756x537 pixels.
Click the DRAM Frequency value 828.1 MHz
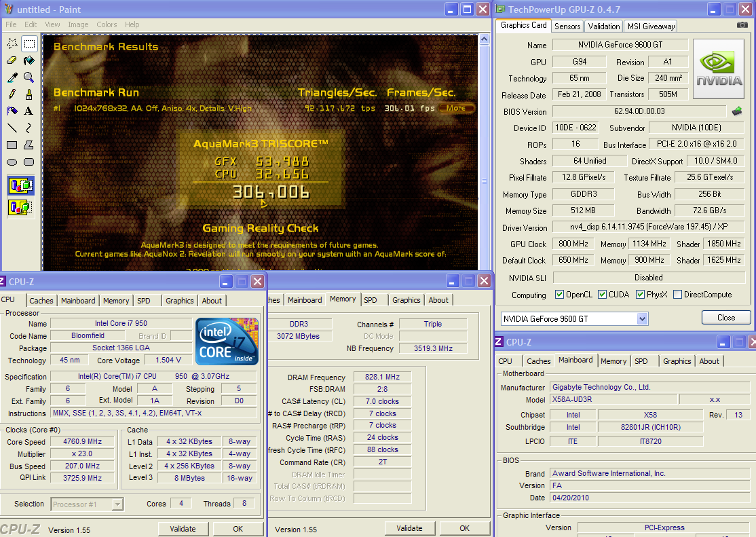click(382, 377)
